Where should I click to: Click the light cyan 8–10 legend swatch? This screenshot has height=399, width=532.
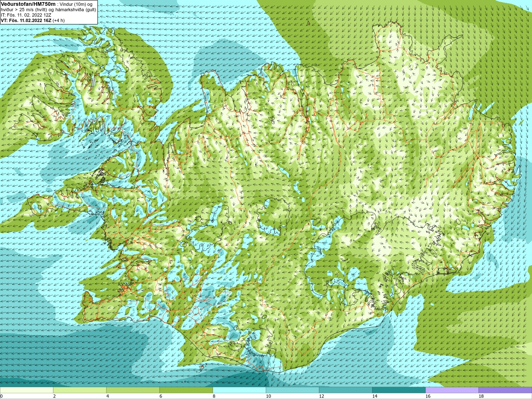click(x=239, y=390)
